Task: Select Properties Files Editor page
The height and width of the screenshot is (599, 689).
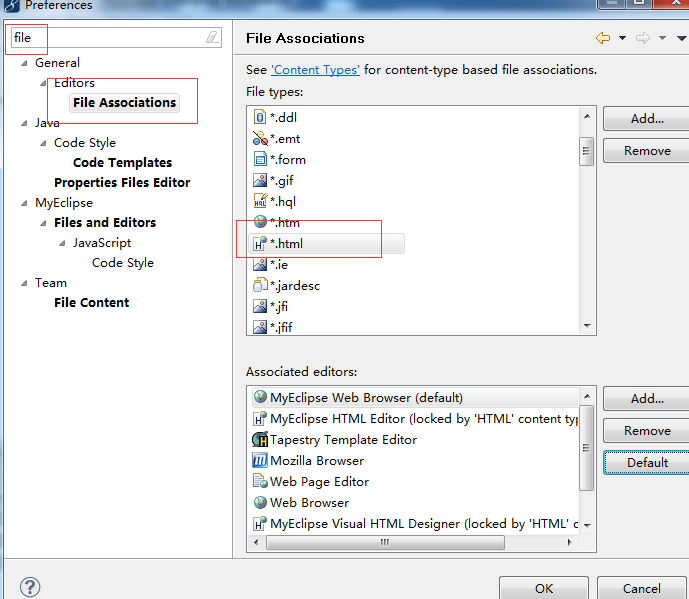Action: point(122,182)
